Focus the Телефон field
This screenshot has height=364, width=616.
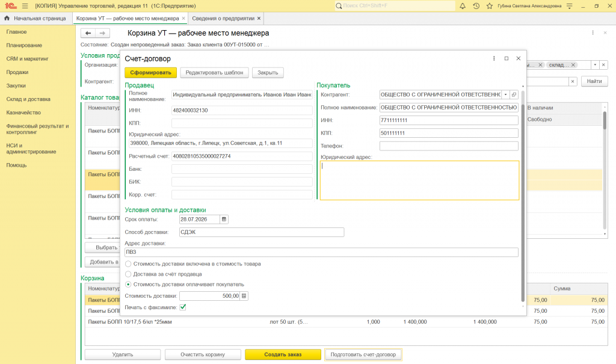[449, 146]
